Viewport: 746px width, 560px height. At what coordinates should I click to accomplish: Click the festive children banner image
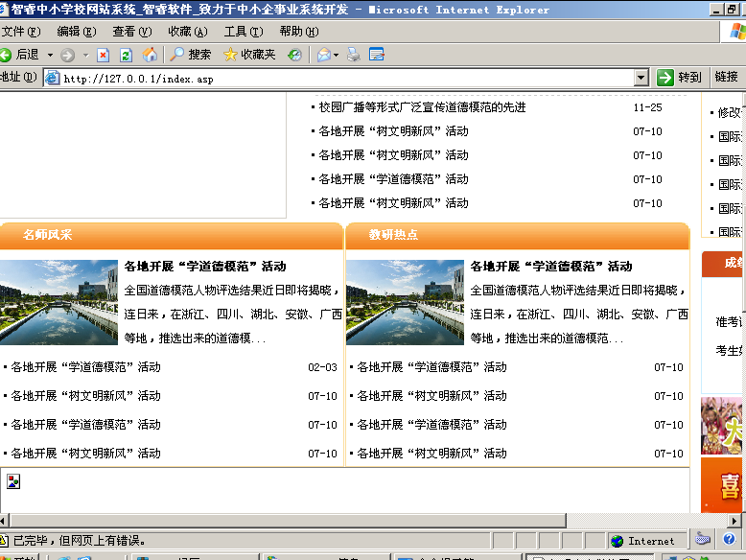coord(721,426)
